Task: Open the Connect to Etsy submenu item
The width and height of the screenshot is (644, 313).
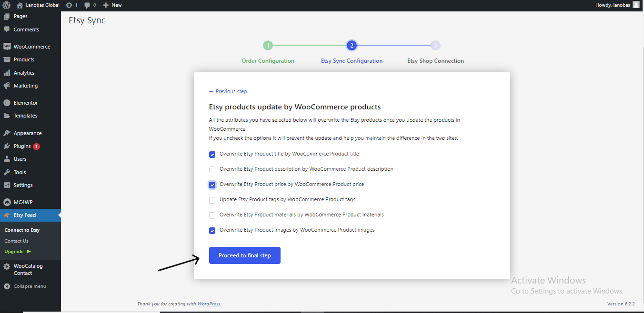Action: click(22, 230)
